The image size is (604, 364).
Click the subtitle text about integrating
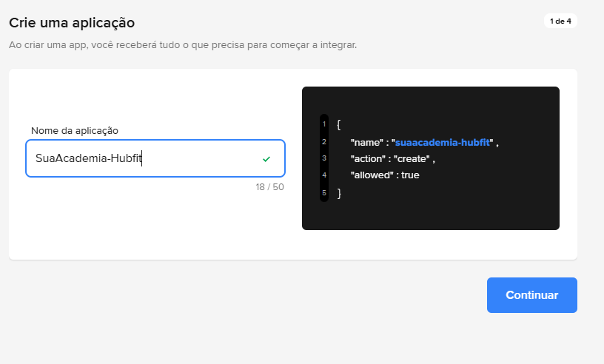point(183,45)
